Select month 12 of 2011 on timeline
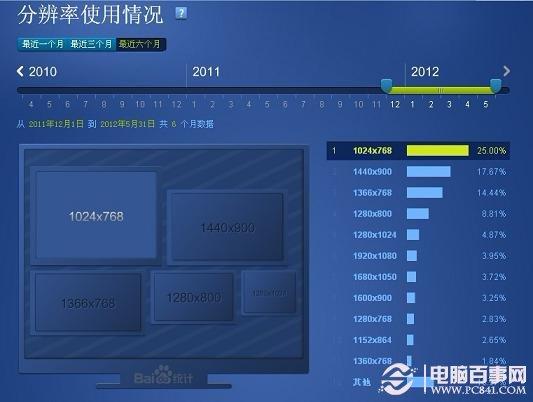Image resolution: width=533 pixels, height=402 pixels. coord(395,104)
